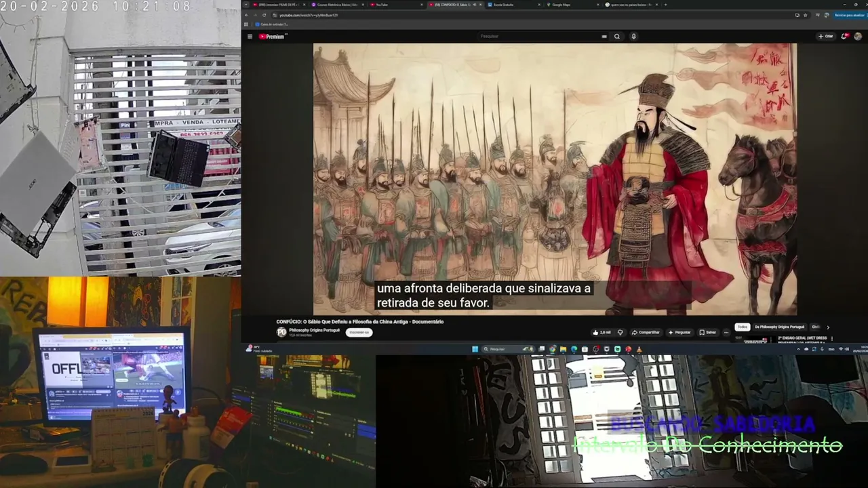Click the Inscrever-se subscribe button
Image resolution: width=868 pixels, height=488 pixels.
point(358,332)
